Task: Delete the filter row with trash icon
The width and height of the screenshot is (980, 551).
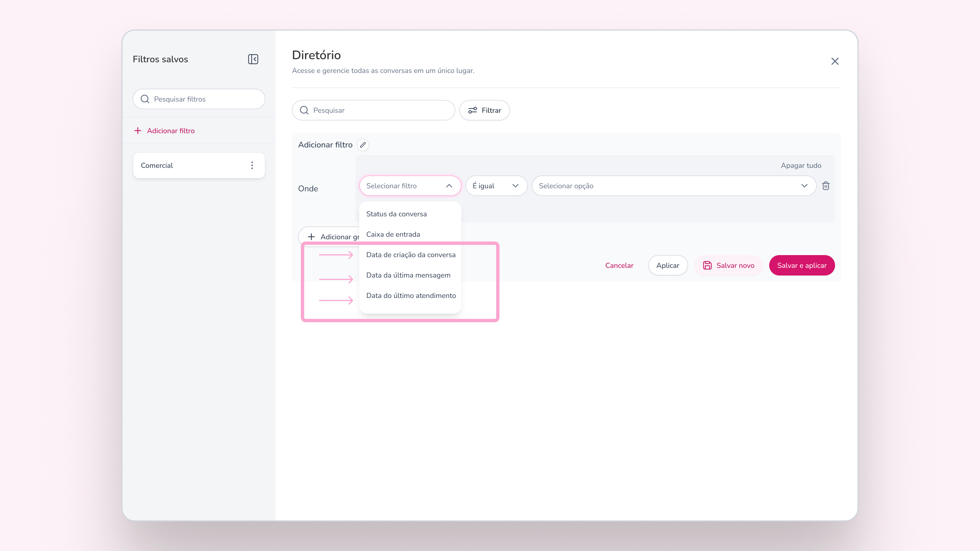Action: [826, 186]
